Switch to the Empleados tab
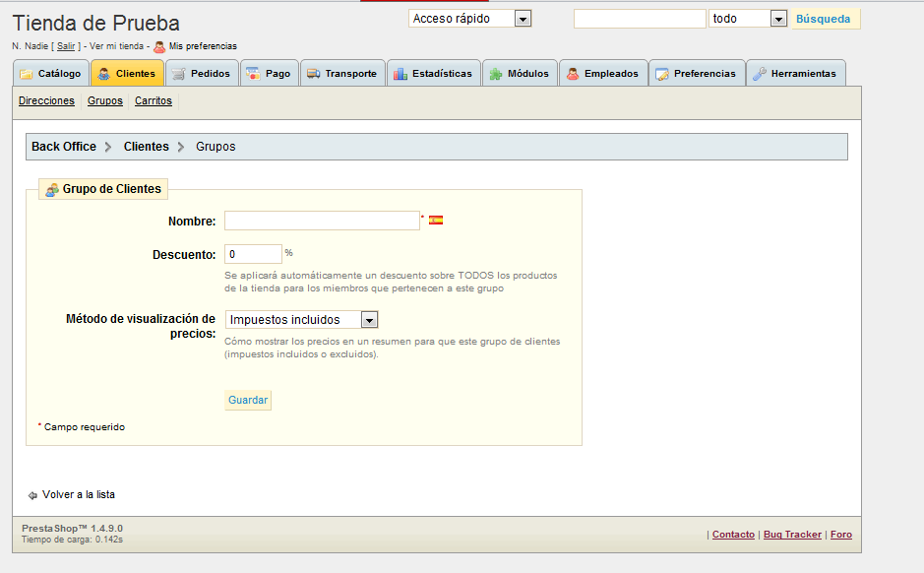This screenshot has width=924, height=573. (x=601, y=74)
